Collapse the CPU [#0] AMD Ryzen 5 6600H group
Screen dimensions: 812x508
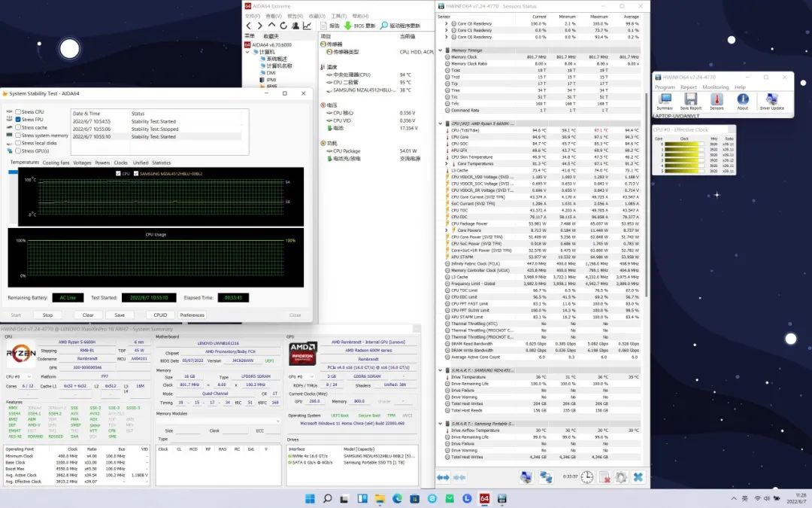pyautogui.click(x=441, y=123)
